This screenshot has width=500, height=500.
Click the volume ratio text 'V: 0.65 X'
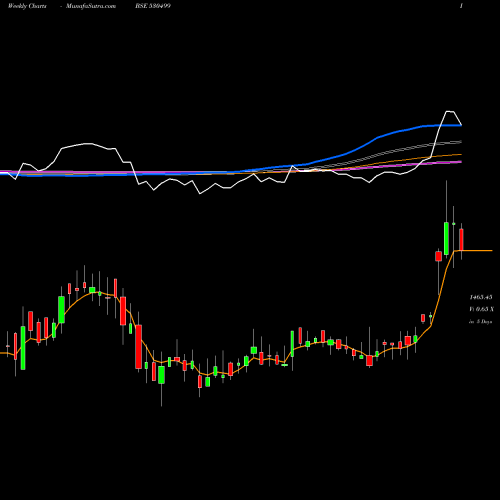[x=481, y=309]
